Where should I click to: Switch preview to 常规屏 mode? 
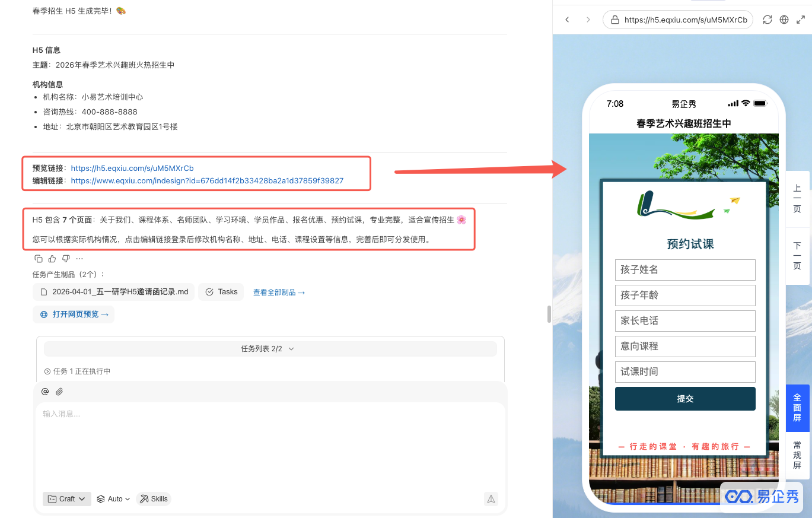coord(797,455)
